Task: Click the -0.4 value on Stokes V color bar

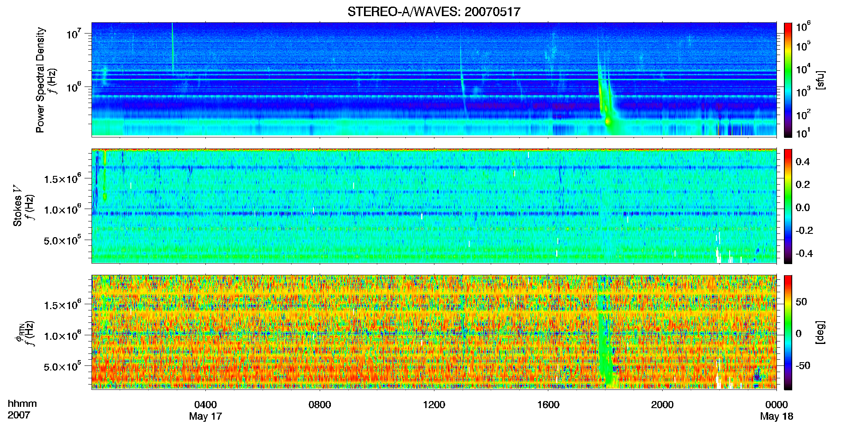Action: click(x=804, y=253)
